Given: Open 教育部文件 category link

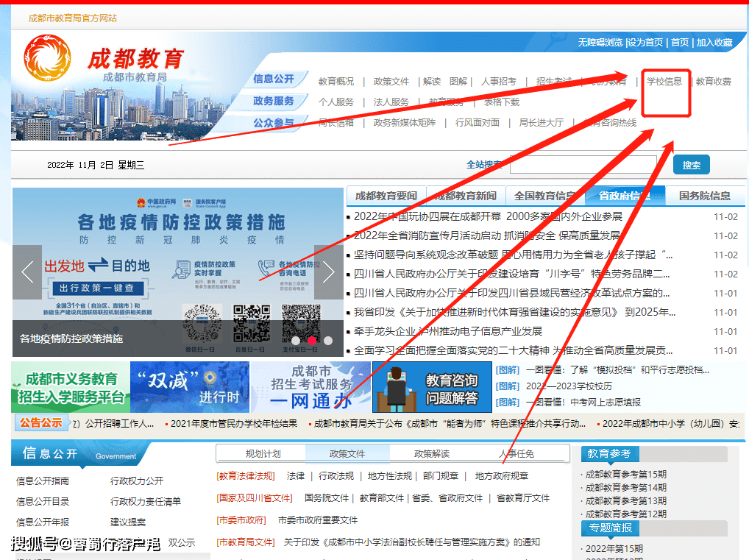Looking at the screenshot, I should click(x=382, y=498).
